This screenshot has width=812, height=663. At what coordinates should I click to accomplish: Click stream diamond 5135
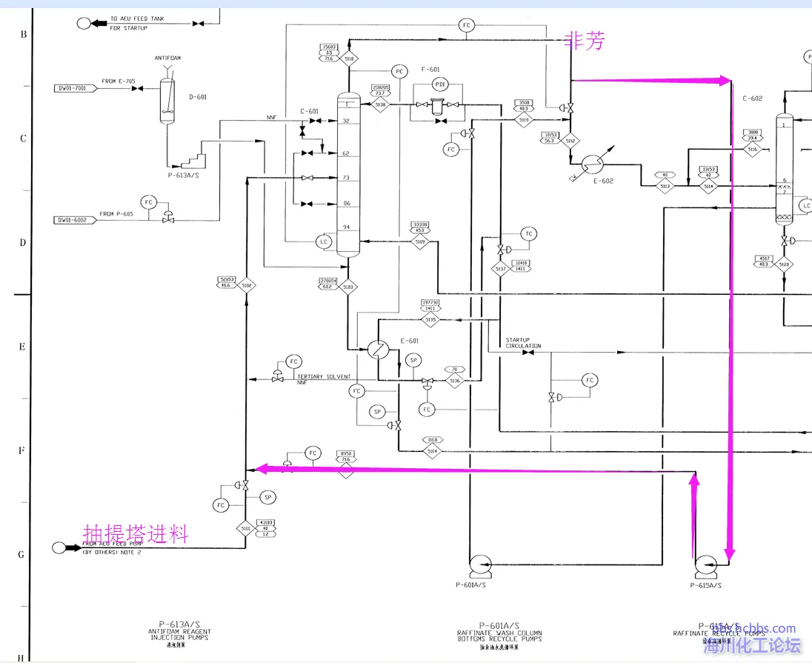[x=430, y=319]
